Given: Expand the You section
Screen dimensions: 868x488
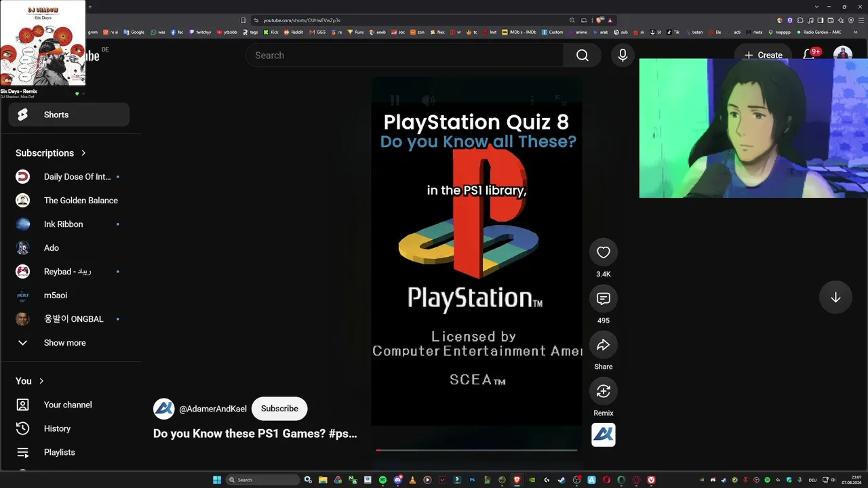Looking at the screenshot, I should point(30,381).
